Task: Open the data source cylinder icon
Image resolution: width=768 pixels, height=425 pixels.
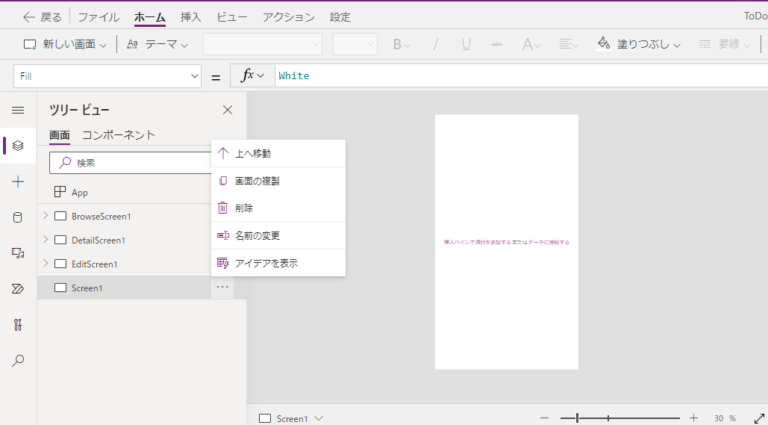Action: (x=18, y=217)
